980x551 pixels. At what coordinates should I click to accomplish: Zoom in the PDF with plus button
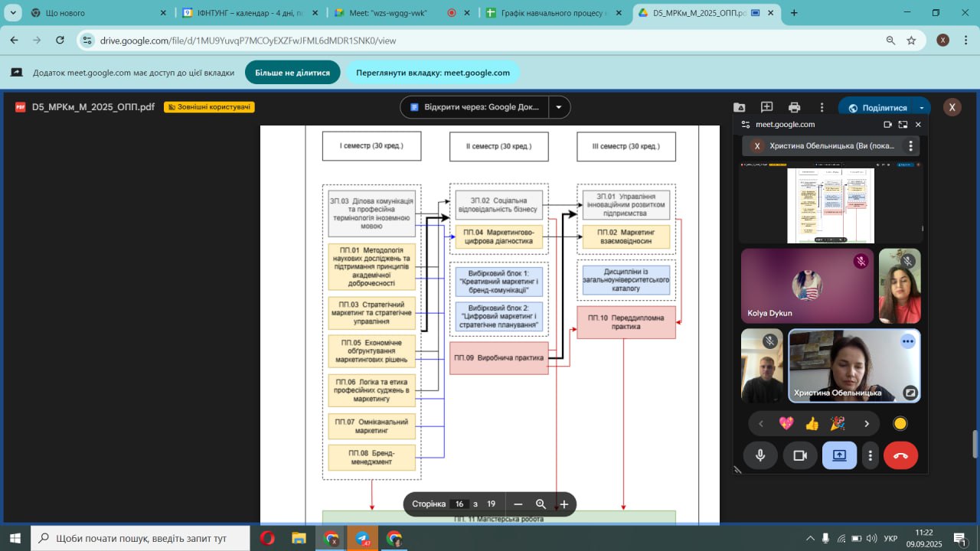(x=564, y=504)
